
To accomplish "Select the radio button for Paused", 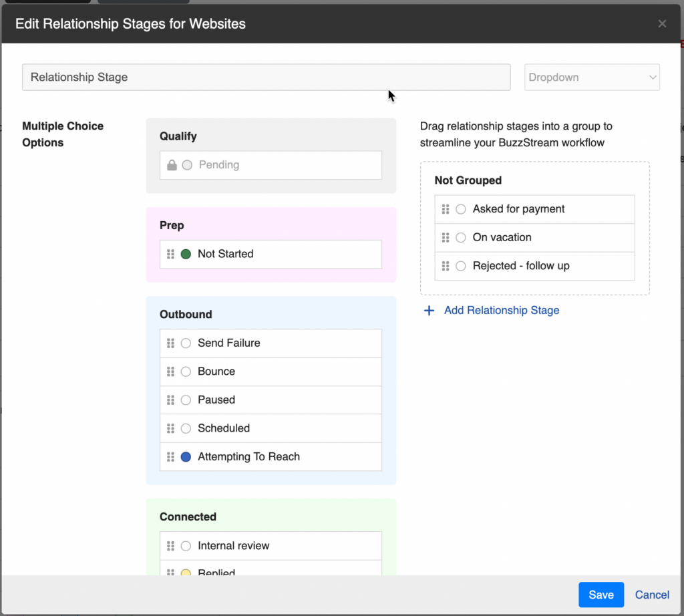I will (x=186, y=400).
